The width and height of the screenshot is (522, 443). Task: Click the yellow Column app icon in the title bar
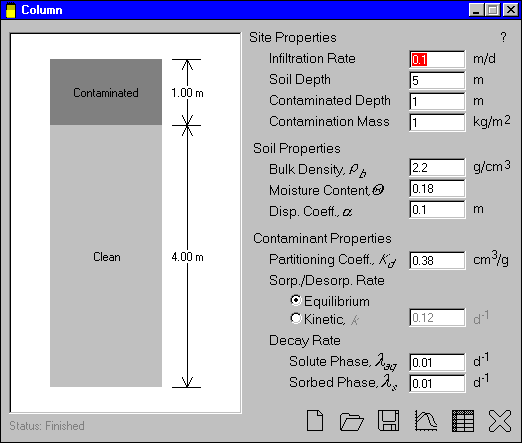11,10
